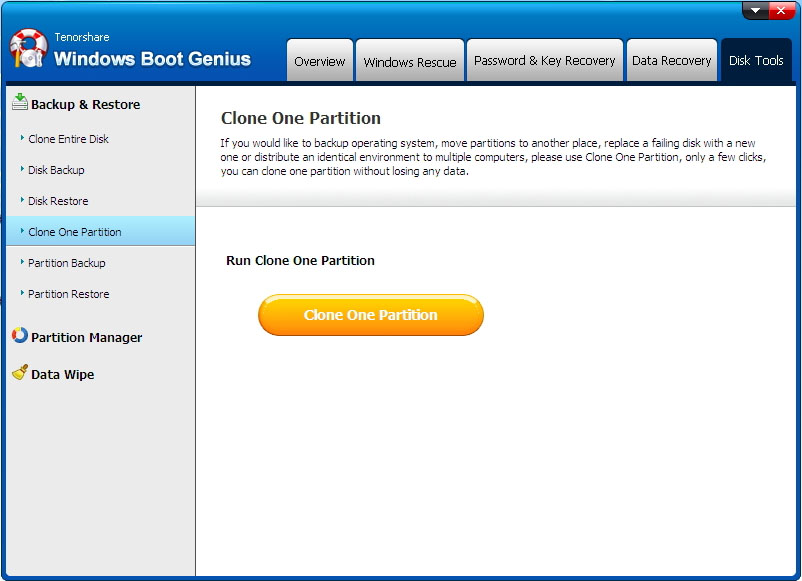Screen dimensions: 802x581
Task: Close the Windows Boot Genius window
Action: tap(781, 11)
